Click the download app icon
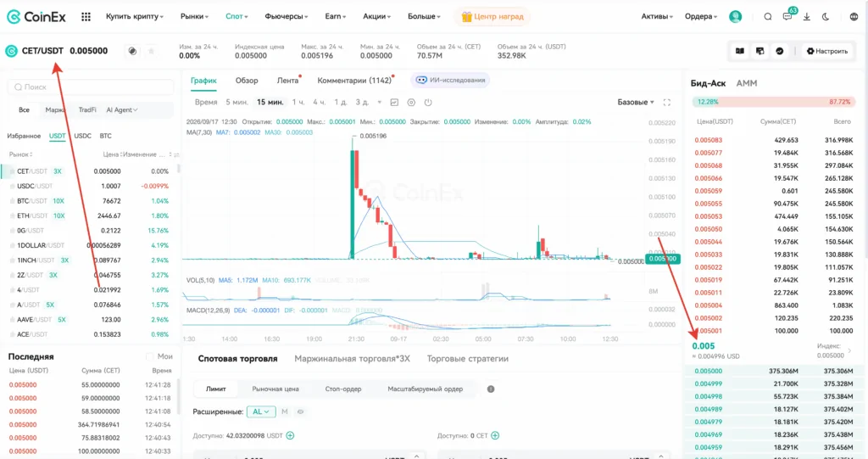Screen dimensions: 868x459 (807, 17)
